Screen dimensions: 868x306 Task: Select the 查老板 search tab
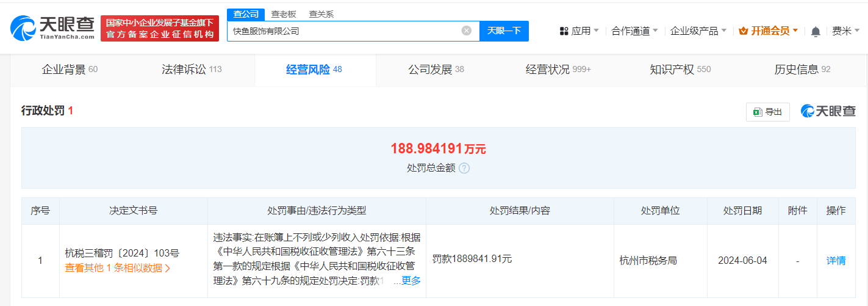tap(284, 14)
